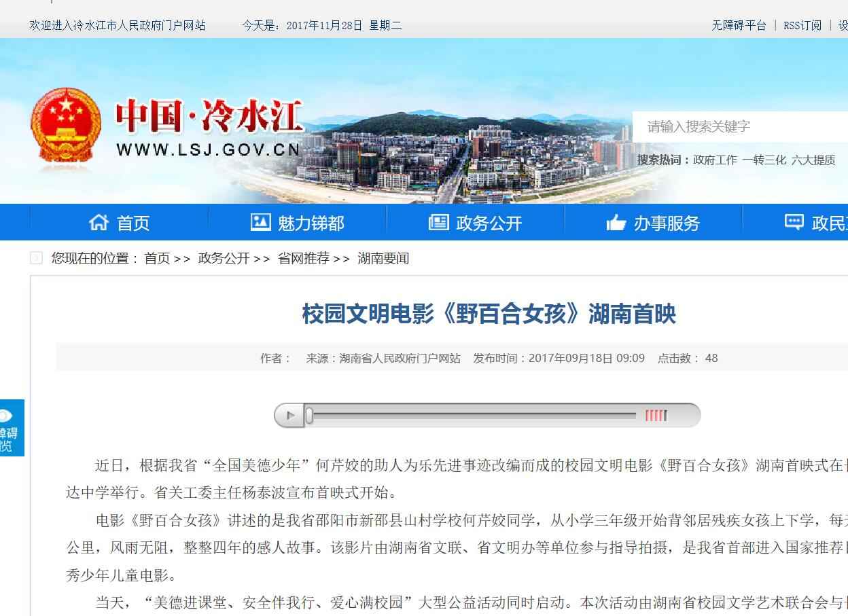Open 省网推荐 breadcrumb link
Image resolution: width=848 pixels, height=616 pixels.
click(303, 258)
